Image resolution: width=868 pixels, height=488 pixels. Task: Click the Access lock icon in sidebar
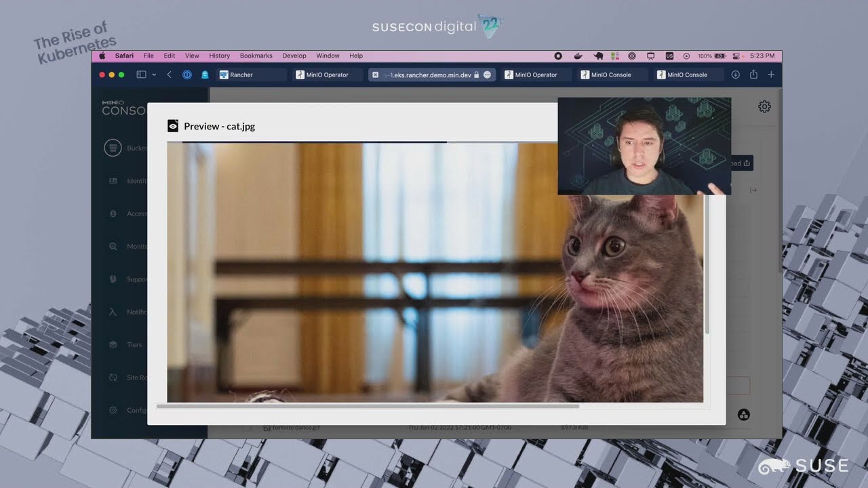coord(113,213)
